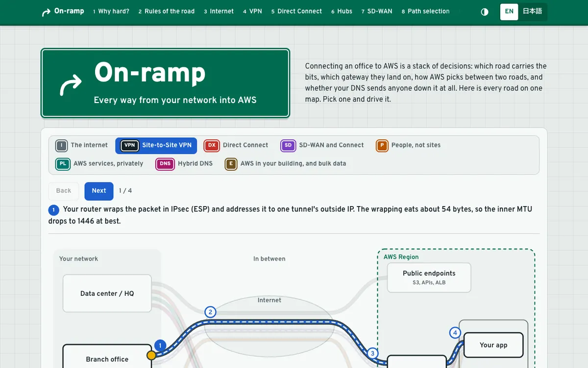
Task: Click the Branch office node
Action: (x=107, y=357)
